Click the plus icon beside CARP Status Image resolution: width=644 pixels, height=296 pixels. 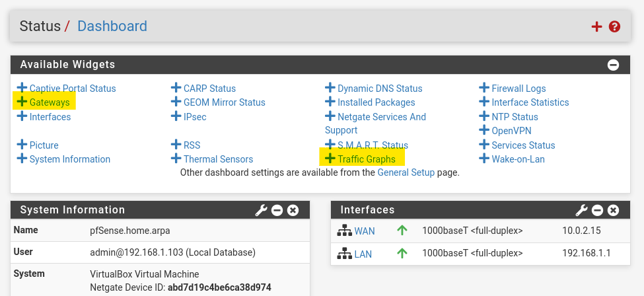click(176, 88)
